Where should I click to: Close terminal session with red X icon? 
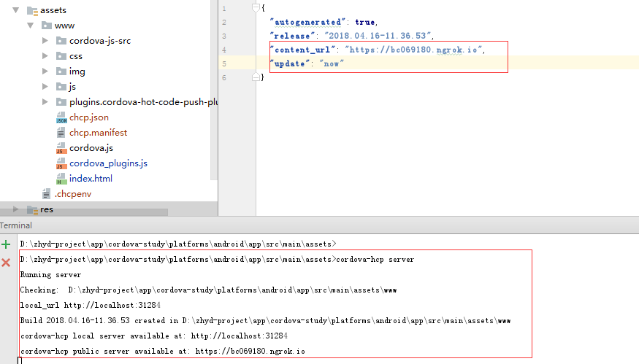point(6,263)
